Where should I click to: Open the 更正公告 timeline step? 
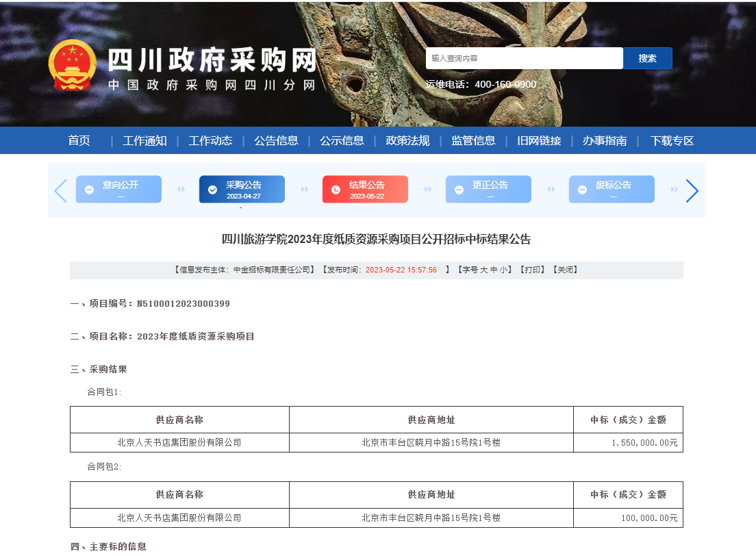(x=488, y=190)
